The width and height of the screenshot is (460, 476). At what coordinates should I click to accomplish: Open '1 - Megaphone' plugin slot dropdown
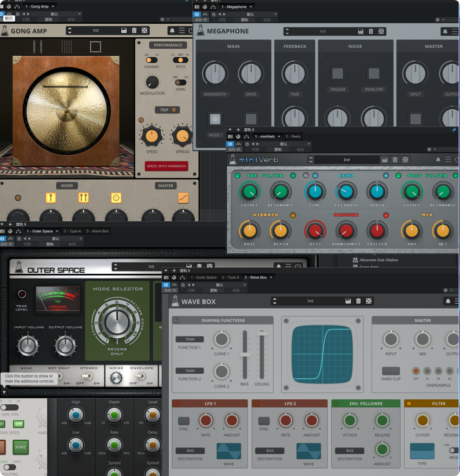[250, 7]
